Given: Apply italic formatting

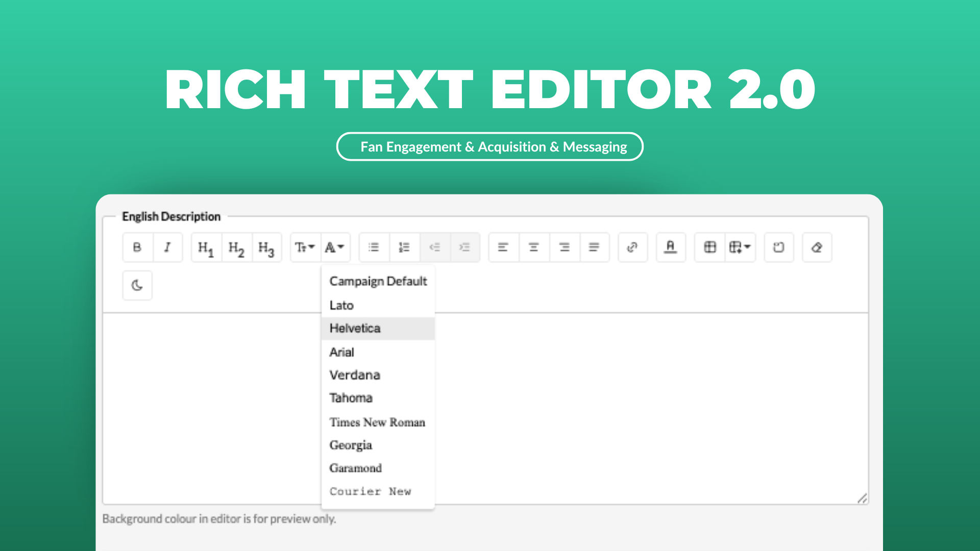Looking at the screenshot, I should pos(167,247).
